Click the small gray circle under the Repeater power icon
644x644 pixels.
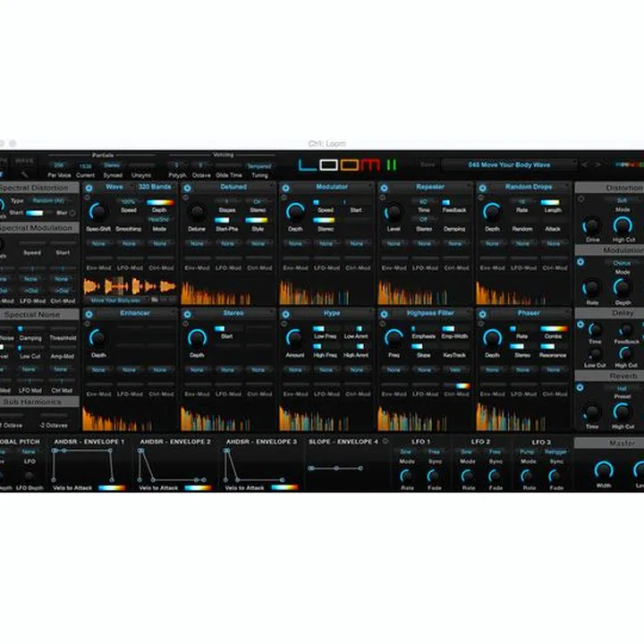coord(383,198)
